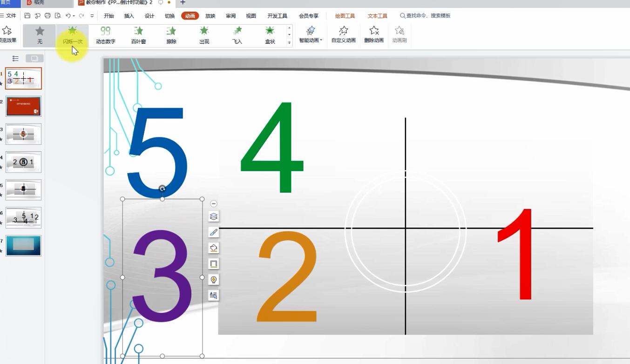This screenshot has height=364, width=630.
Task: Open the 切换 Transitions ribbon tab
Action: pos(170,16)
